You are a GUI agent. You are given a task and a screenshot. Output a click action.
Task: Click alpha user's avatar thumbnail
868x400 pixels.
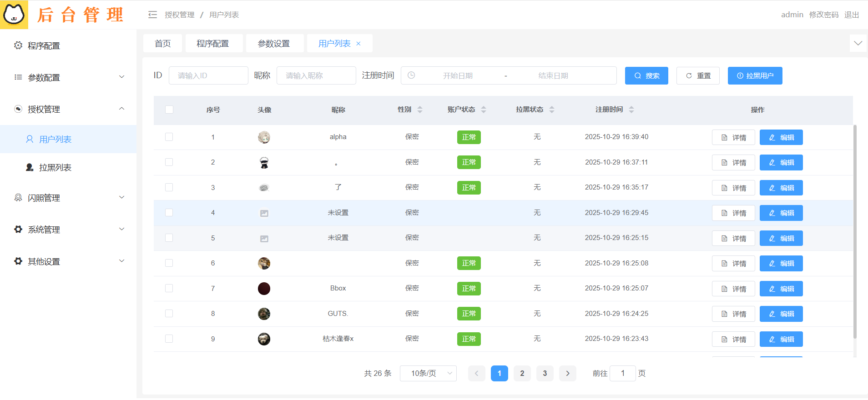[264, 137]
